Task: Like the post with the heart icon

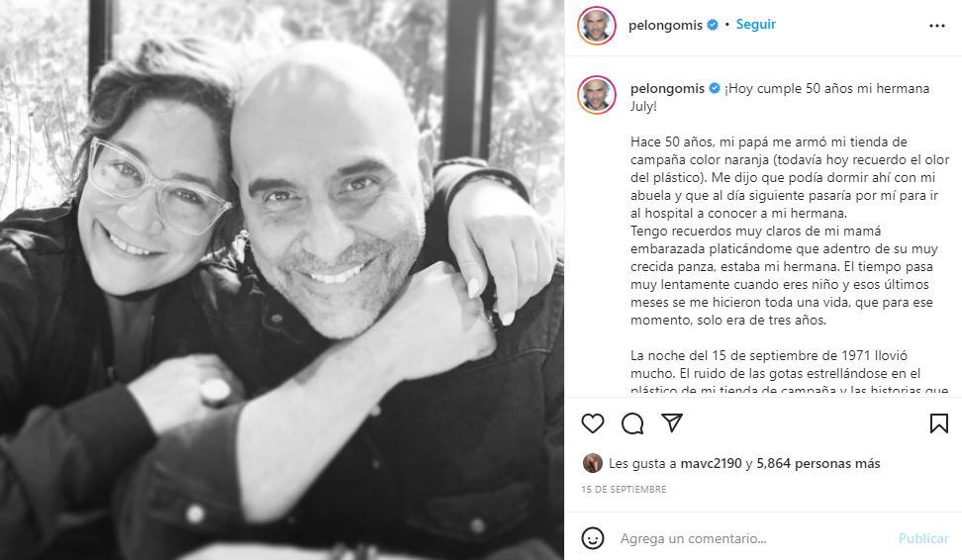Action: coord(593,423)
